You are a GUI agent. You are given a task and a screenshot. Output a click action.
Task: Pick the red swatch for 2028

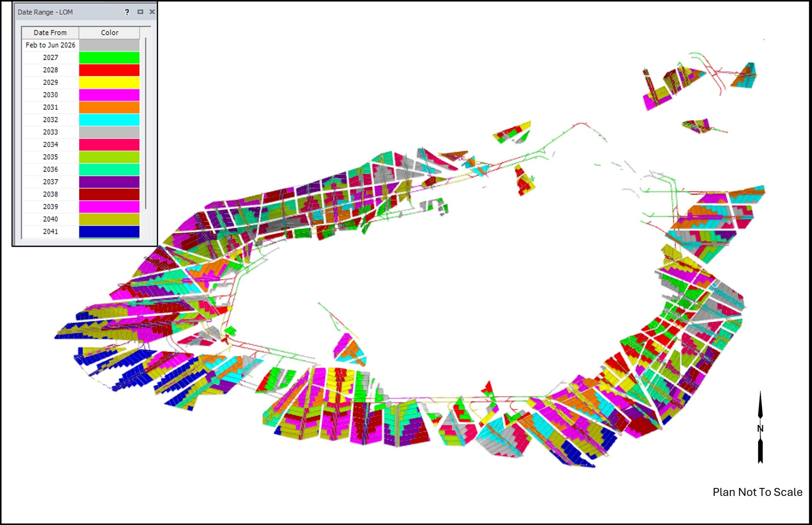109,70
